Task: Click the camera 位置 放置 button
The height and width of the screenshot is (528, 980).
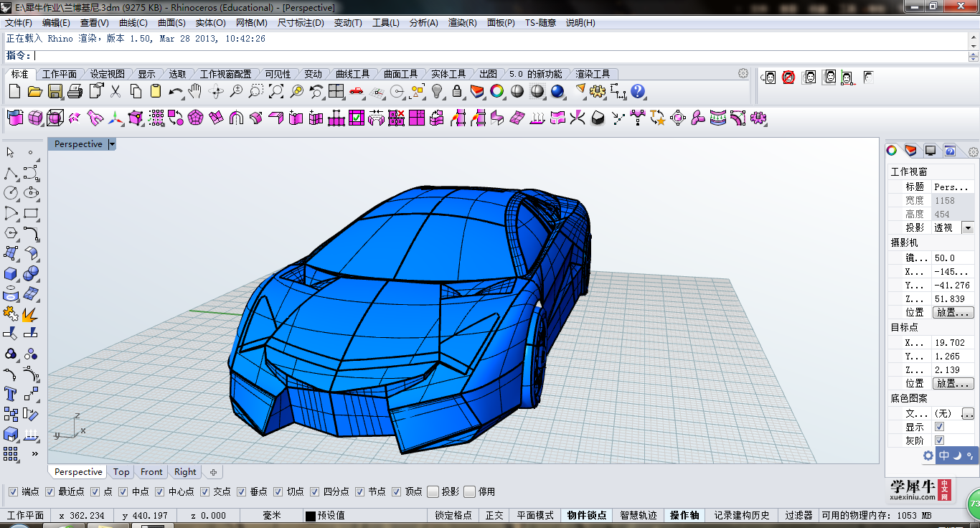Action: [x=953, y=313]
